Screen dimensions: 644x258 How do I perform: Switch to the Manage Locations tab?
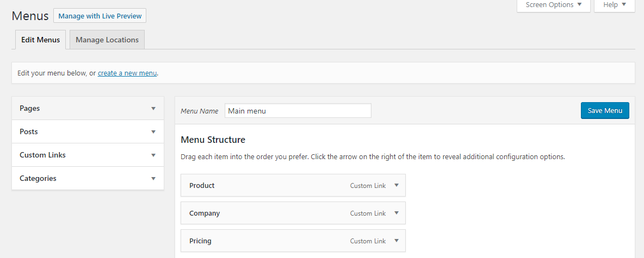(107, 40)
